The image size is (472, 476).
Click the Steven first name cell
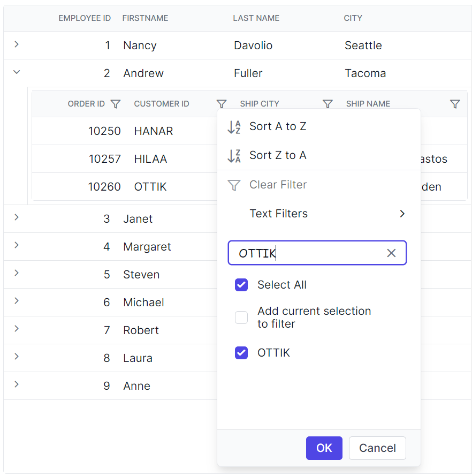141,275
